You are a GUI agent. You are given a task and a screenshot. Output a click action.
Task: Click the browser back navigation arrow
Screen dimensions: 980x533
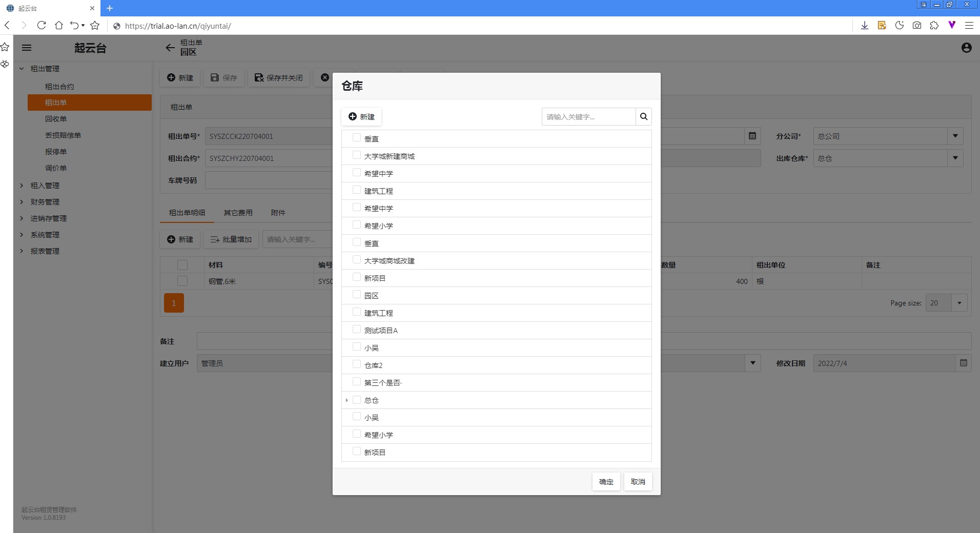click(7, 25)
